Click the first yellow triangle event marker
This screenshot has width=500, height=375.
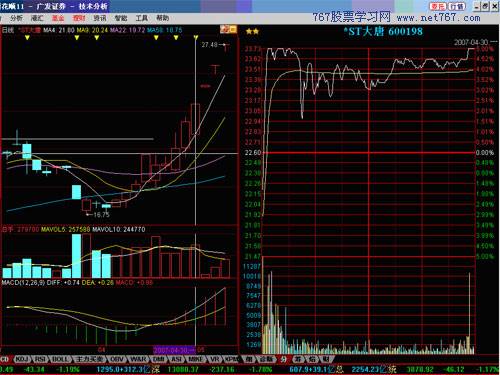click(x=27, y=38)
